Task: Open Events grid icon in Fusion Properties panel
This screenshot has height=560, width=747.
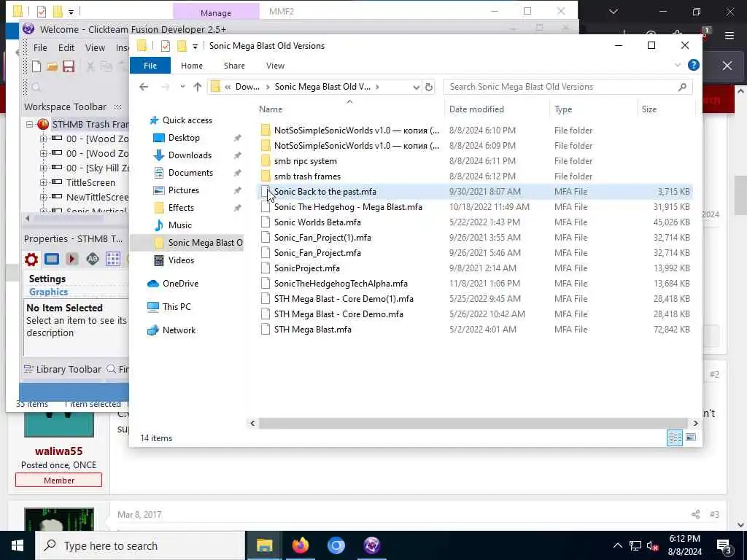Action: (x=113, y=259)
